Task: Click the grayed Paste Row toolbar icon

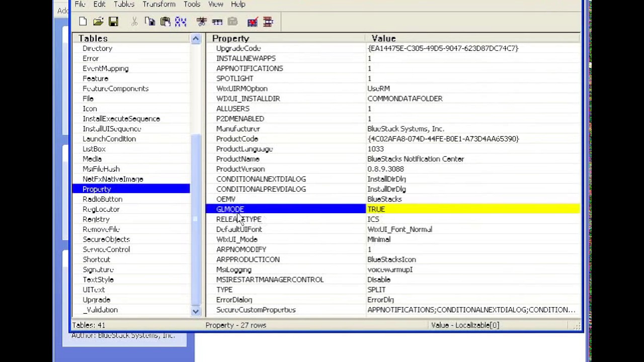Action: pos(232,21)
